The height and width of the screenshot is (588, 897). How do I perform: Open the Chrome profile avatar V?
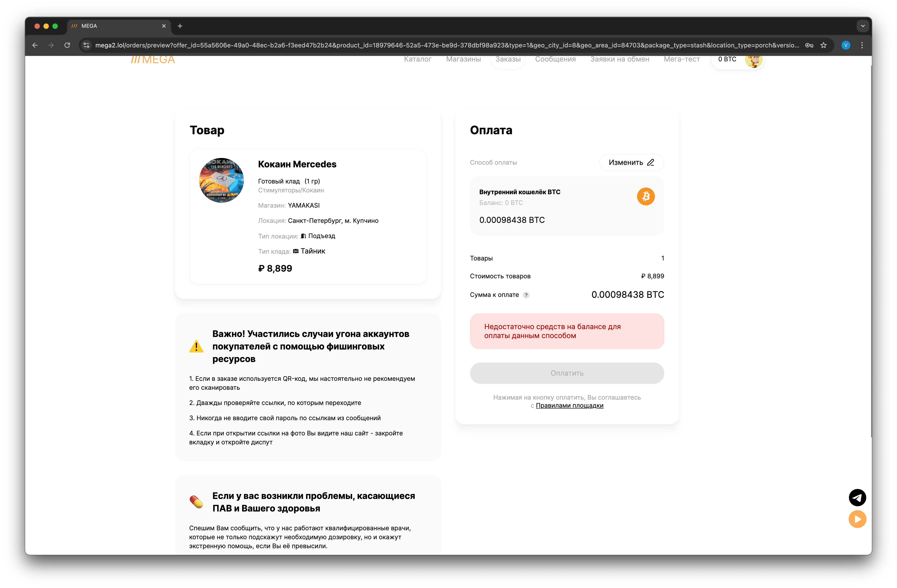846,45
